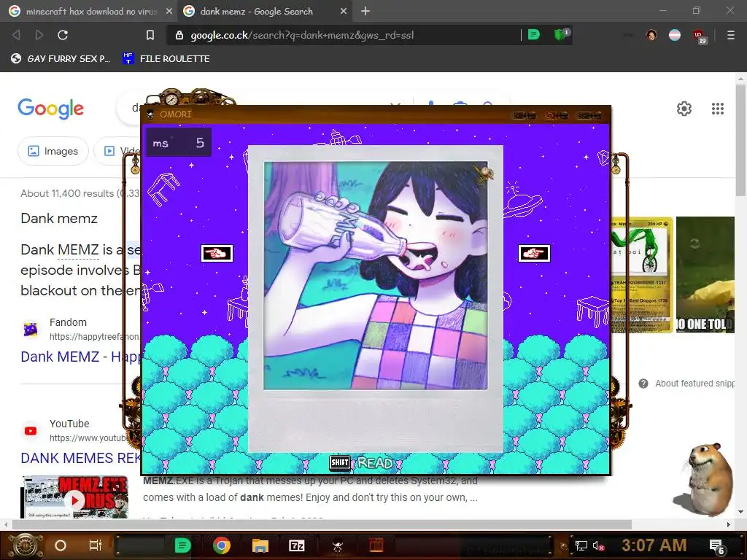This screenshot has width=747, height=560.
Task: Open the FILE ROULETTE bookmark
Action: coord(166,58)
